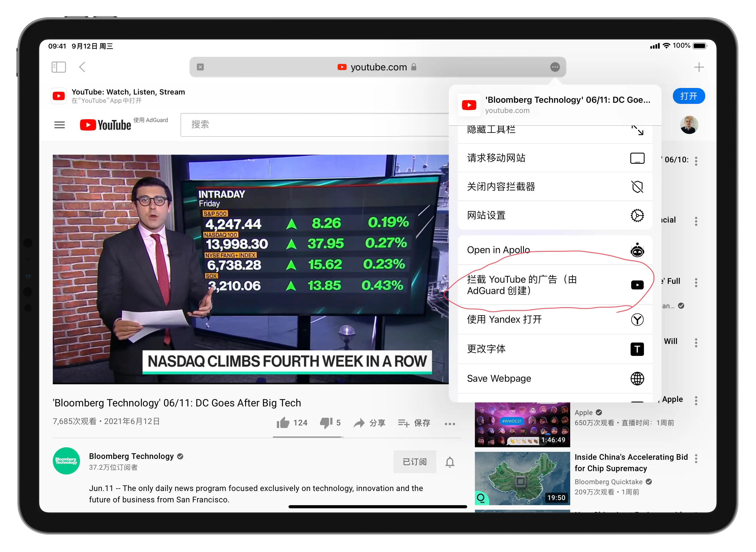Click the Bloomberg Technology channel avatar
Image resolution: width=756 pixels, height=552 pixels.
click(x=66, y=461)
